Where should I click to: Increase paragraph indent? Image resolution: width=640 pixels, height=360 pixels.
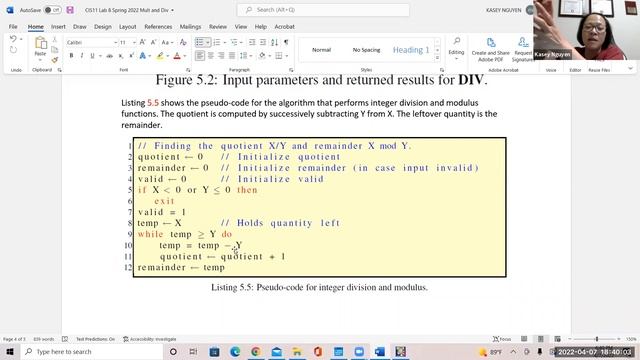point(263,42)
